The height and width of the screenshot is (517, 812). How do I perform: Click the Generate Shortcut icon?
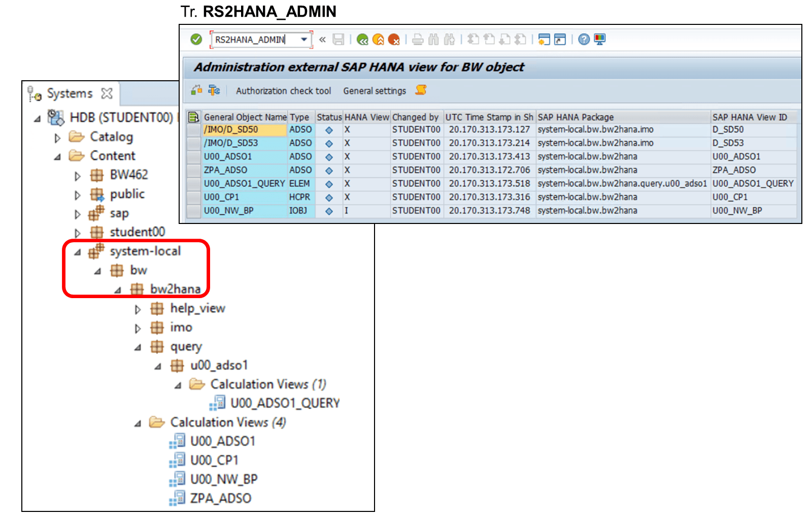click(x=560, y=39)
